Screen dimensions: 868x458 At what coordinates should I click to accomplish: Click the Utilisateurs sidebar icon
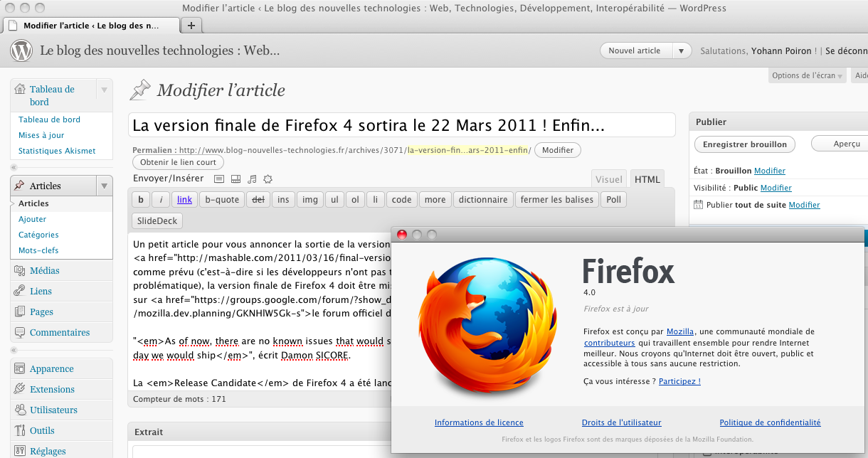click(x=20, y=410)
